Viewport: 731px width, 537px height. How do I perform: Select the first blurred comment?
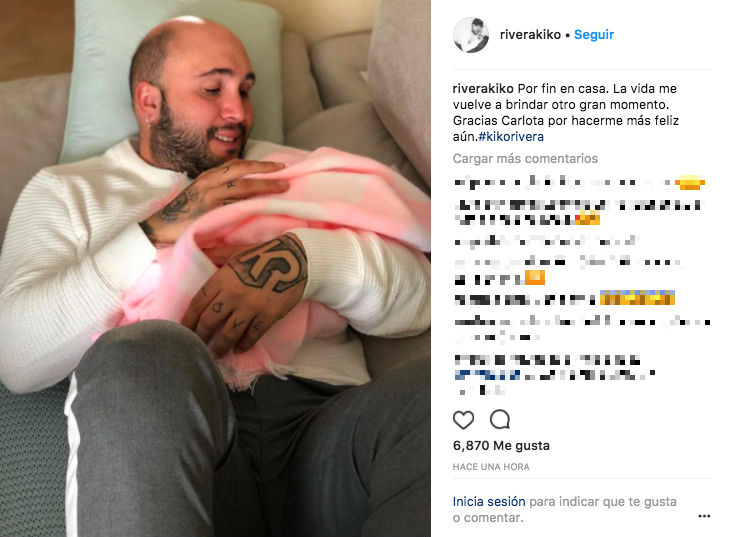[579, 182]
